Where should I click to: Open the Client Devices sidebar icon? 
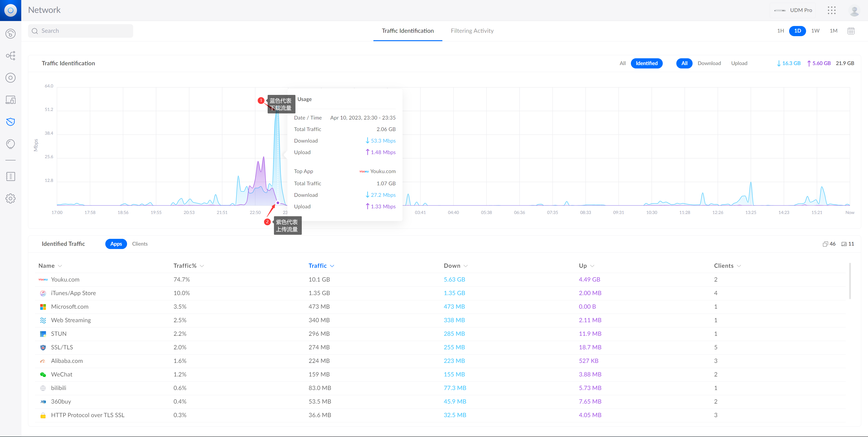point(10,100)
